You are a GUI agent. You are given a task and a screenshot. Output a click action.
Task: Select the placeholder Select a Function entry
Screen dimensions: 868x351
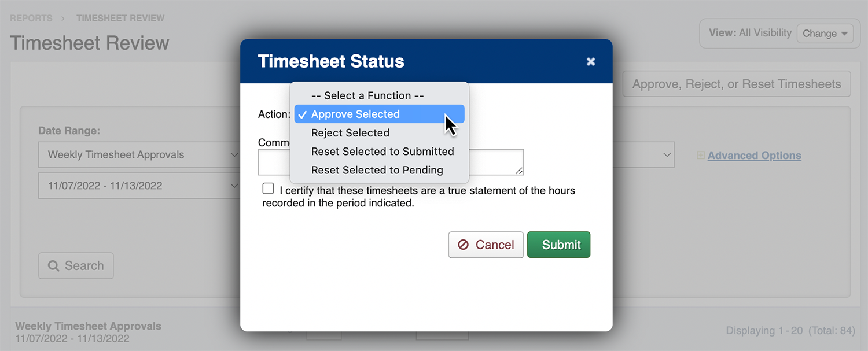tap(367, 96)
